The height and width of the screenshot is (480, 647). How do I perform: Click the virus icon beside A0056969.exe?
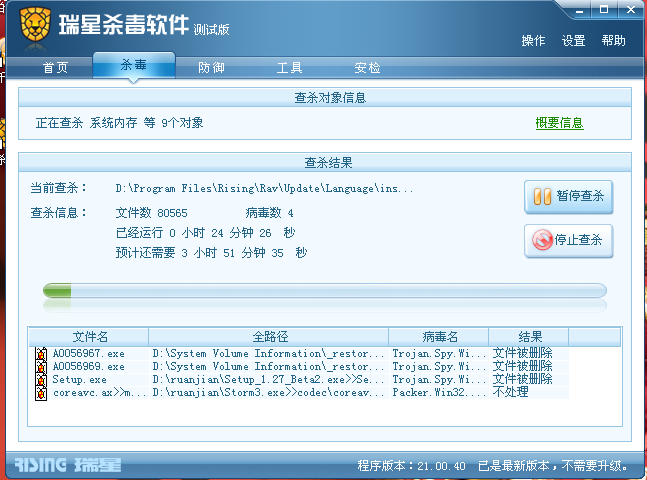(41, 367)
